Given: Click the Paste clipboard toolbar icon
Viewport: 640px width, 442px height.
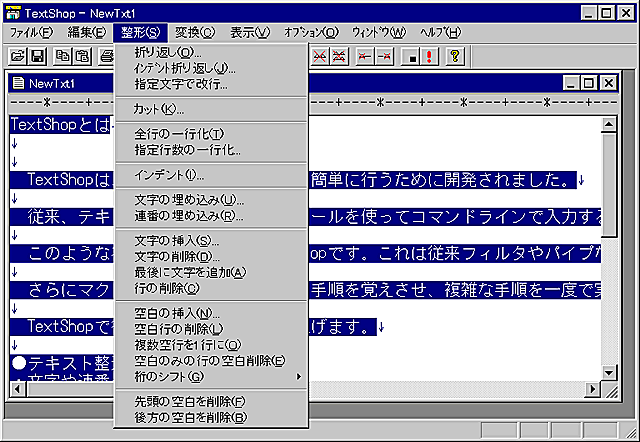Looking at the screenshot, I should [82, 56].
